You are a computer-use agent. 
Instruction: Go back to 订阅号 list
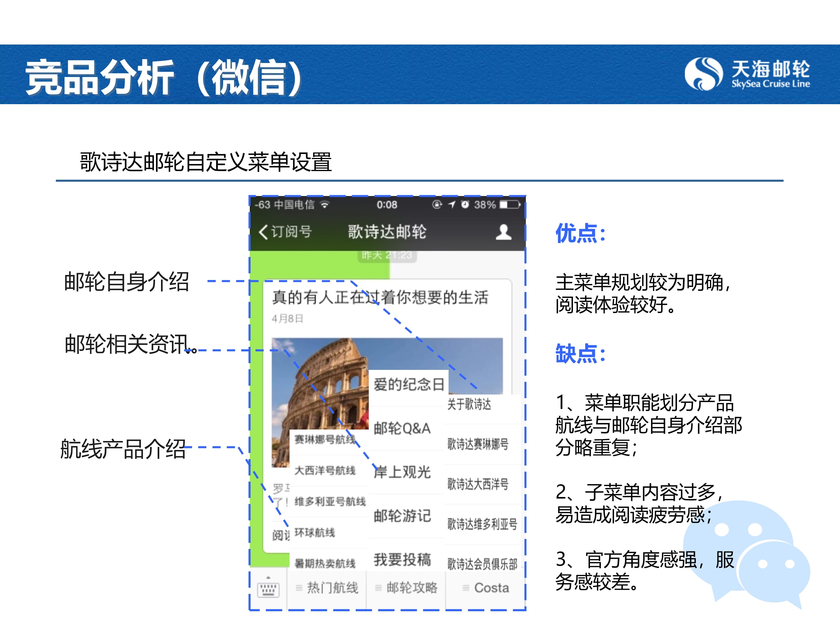click(x=291, y=232)
